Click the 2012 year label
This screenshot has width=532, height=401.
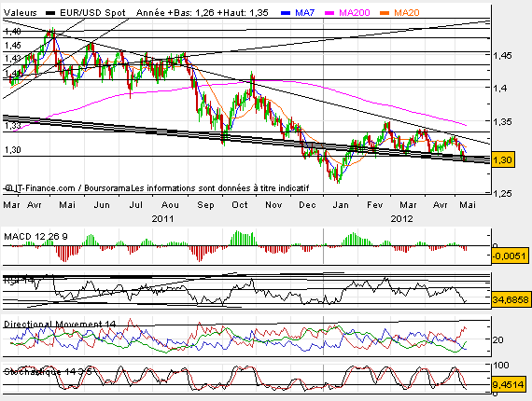(401, 218)
